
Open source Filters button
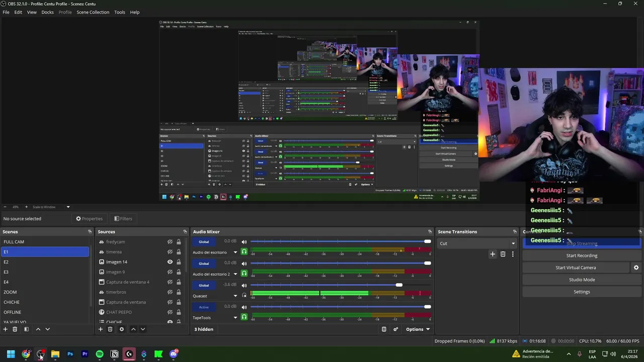pos(123,219)
